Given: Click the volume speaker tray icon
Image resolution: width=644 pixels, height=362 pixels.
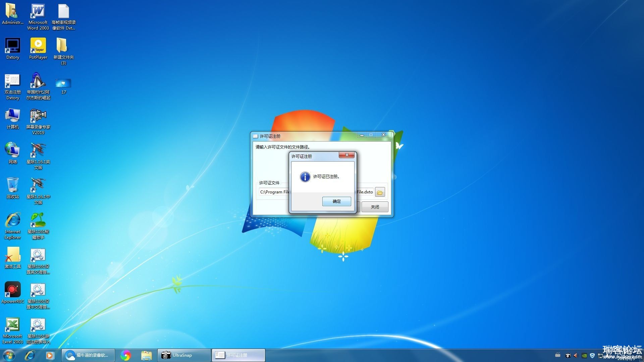Looking at the screenshot, I should (x=576, y=355).
